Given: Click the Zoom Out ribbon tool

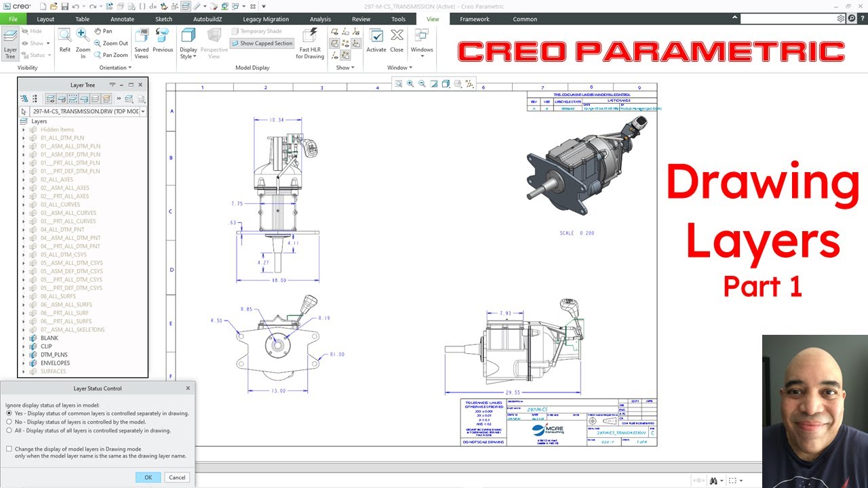Looking at the screenshot, I should [x=111, y=43].
